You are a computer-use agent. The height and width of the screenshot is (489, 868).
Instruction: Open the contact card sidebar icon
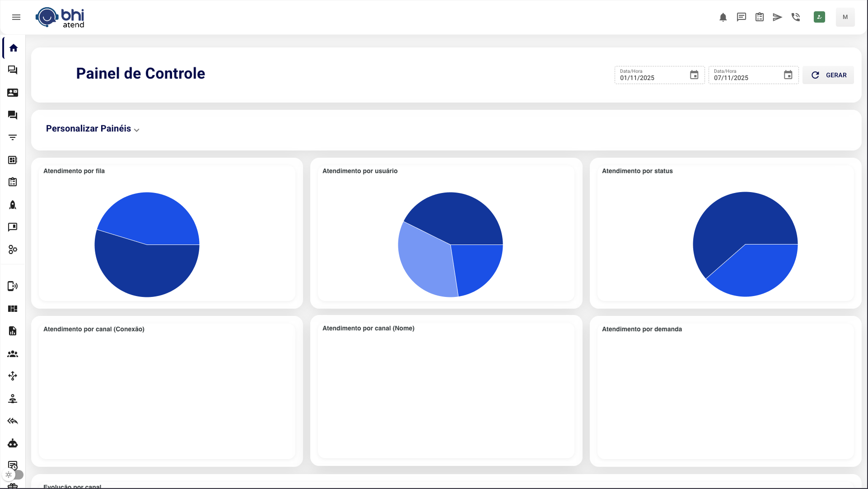click(13, 93)
